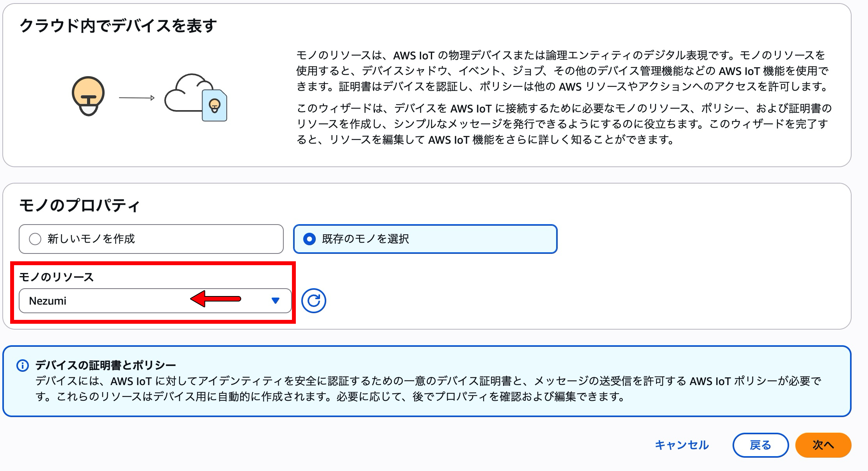Image resolution: width=868 pixels, height=471 pixels.
Task: Click the クラウド内でデバイスを表す heading
Action: (x=118, y=26)
